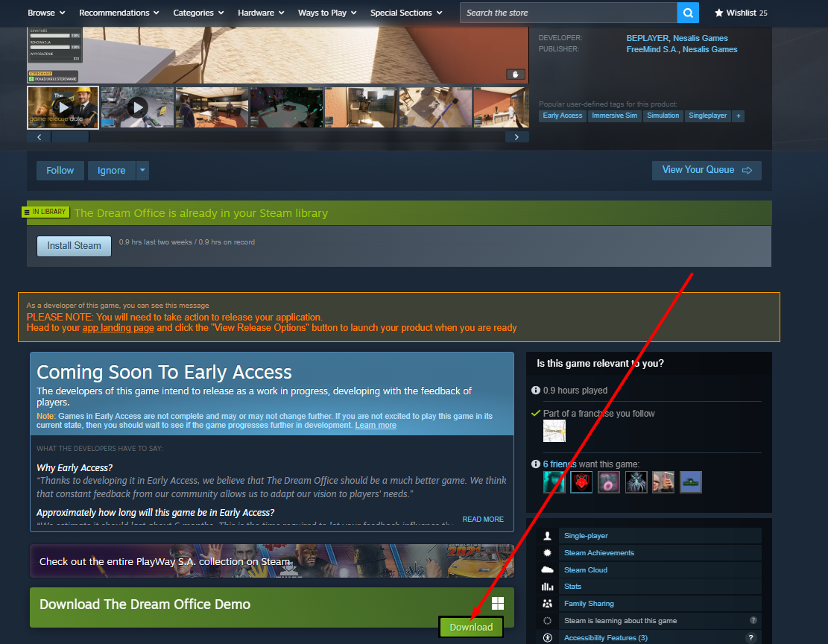Select the Singleplayer tag
828x644 pixels.
pyautogui.click(x=707, y=116)
